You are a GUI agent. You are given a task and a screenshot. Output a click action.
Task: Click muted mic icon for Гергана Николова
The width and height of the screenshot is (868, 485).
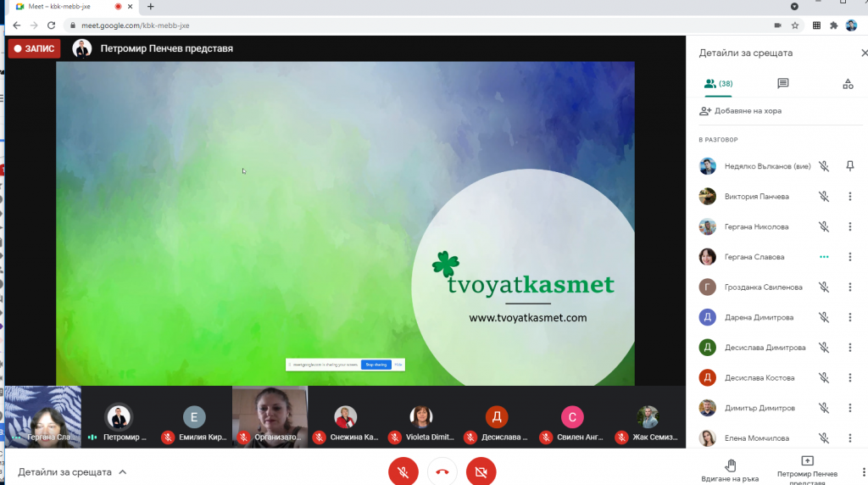point(824,226)
